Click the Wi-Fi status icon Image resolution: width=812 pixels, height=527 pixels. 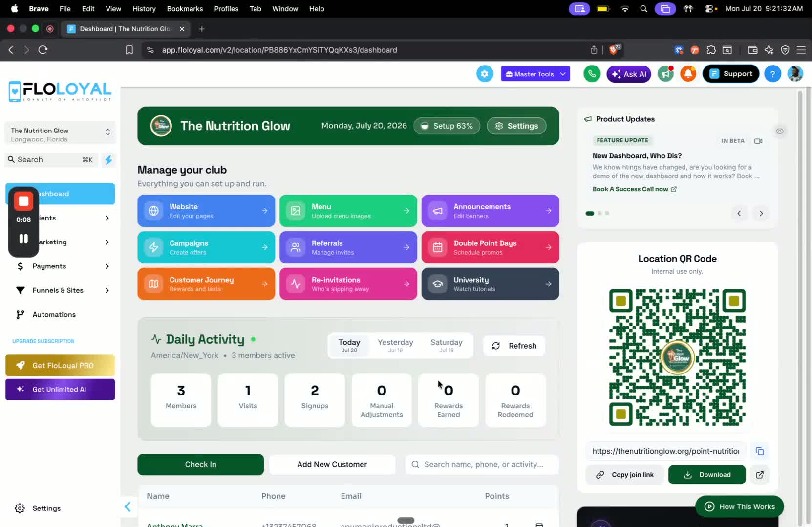[x=625, y=9]
